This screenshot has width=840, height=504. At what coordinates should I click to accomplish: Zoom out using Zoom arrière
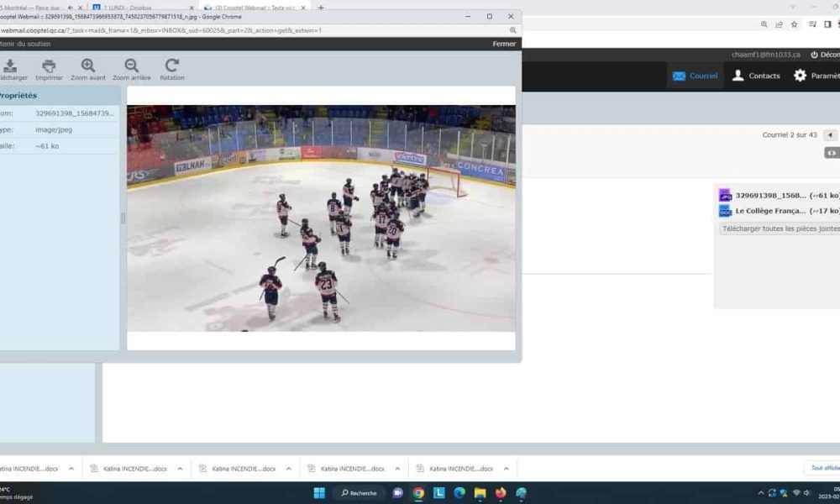[x=132, y=70]
